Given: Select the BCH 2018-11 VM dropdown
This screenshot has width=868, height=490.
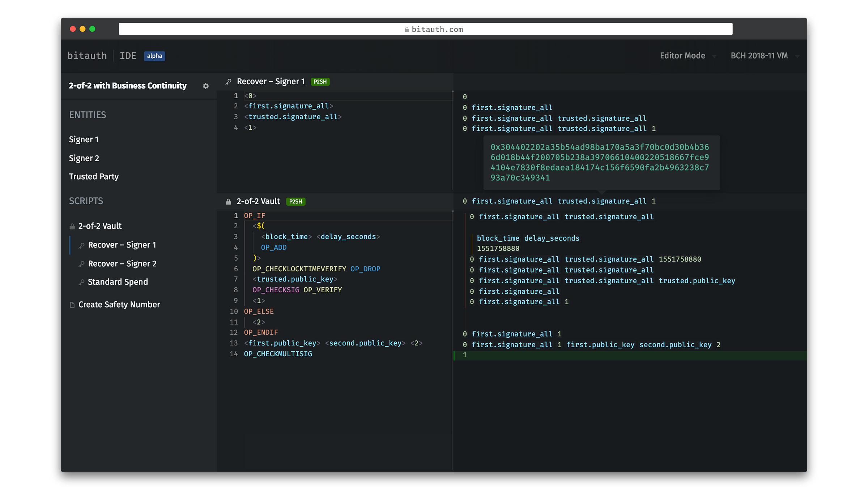Looking at the screenshot, I should 764,55.
